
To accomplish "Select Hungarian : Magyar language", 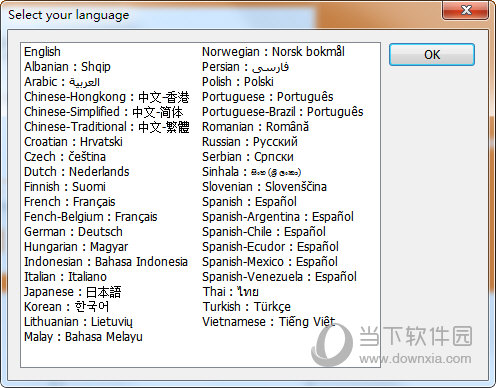I will click(x=76, y=247).
